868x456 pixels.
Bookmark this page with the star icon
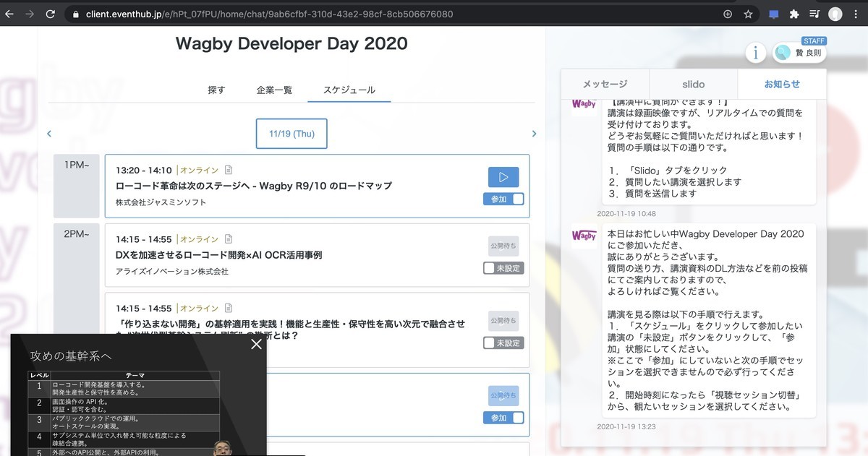(749, 14)
